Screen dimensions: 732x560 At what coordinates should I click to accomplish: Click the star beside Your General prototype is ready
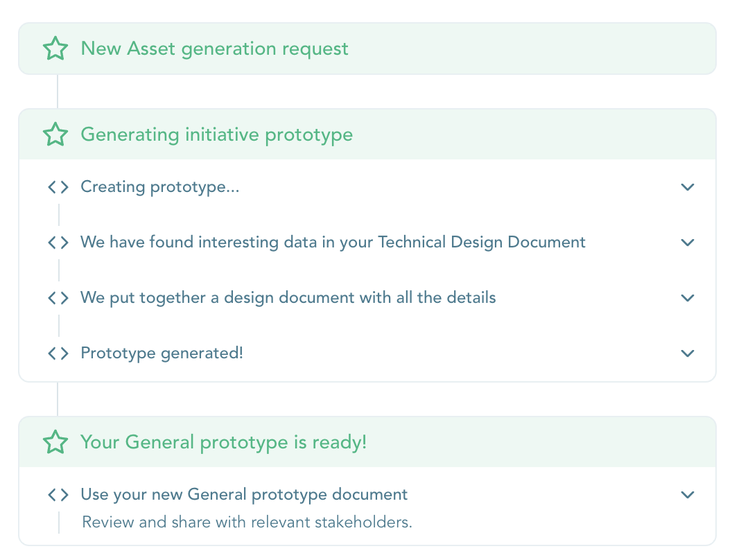pos(55,441)
